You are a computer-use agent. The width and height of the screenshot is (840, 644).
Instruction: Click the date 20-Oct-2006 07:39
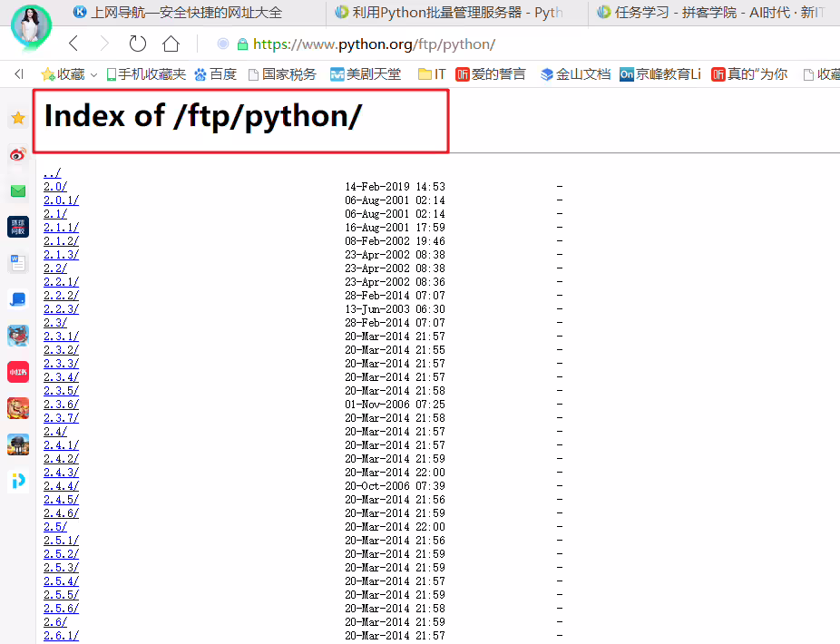tap(395, 486)
